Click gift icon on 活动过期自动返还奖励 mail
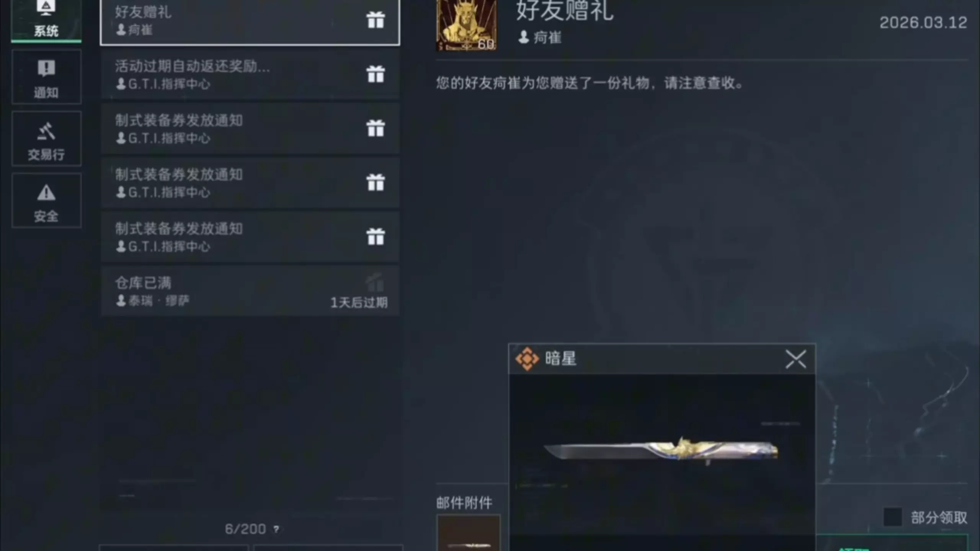The height and width of the screenshot is (551, 980). (376, 74)
